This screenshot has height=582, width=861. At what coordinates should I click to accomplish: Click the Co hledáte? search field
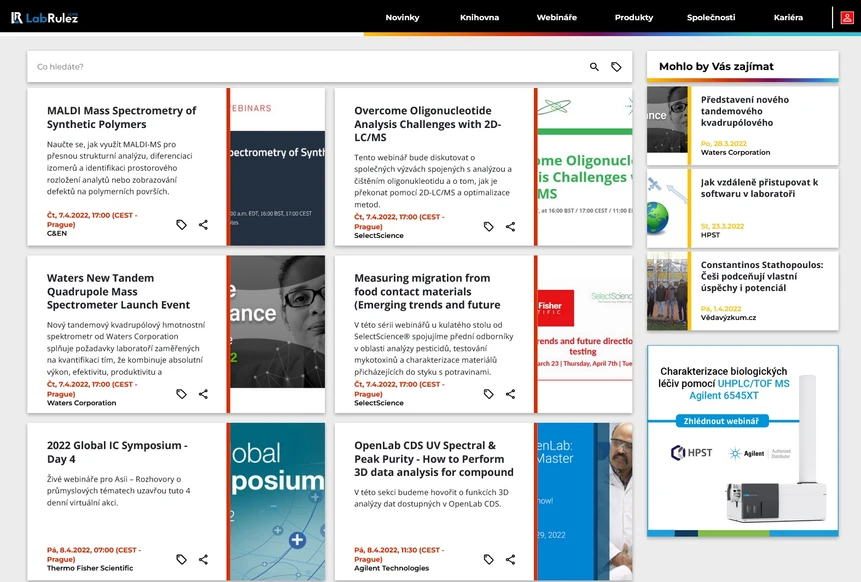(x=308, y=66)
